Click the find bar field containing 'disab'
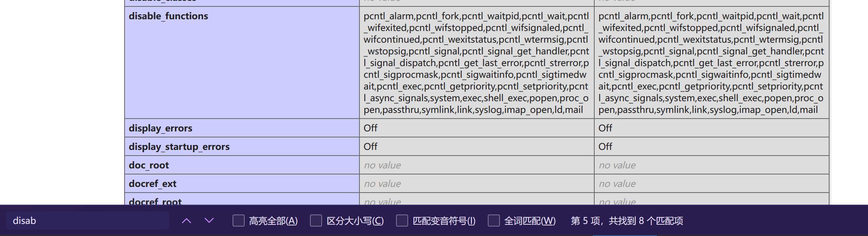The height and width of the screenshot is (236, 868). (88, 221)
